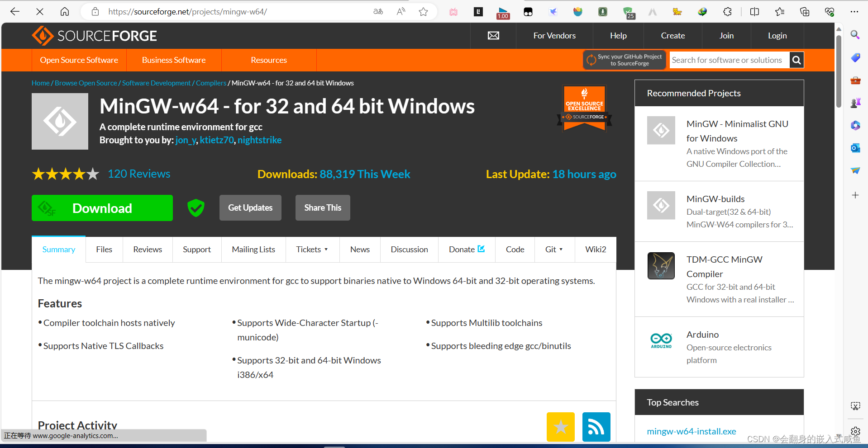Open the Reviews tab
This screenshot has width=868, height=448.
pos(148,250)
